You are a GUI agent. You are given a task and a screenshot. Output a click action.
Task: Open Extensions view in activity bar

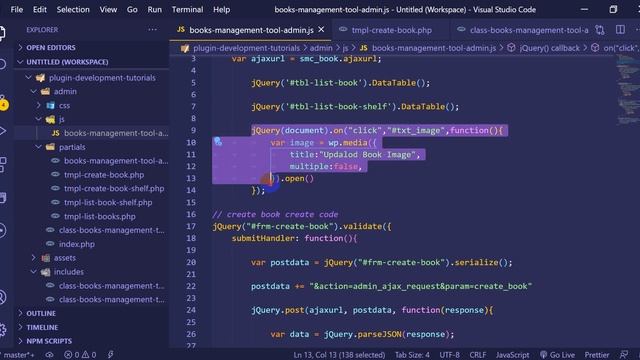pos(3,164)
